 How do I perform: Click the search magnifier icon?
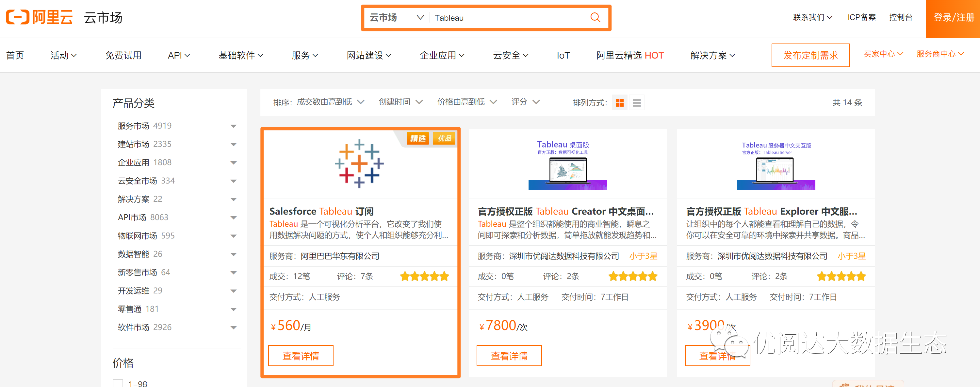(595, 18)
